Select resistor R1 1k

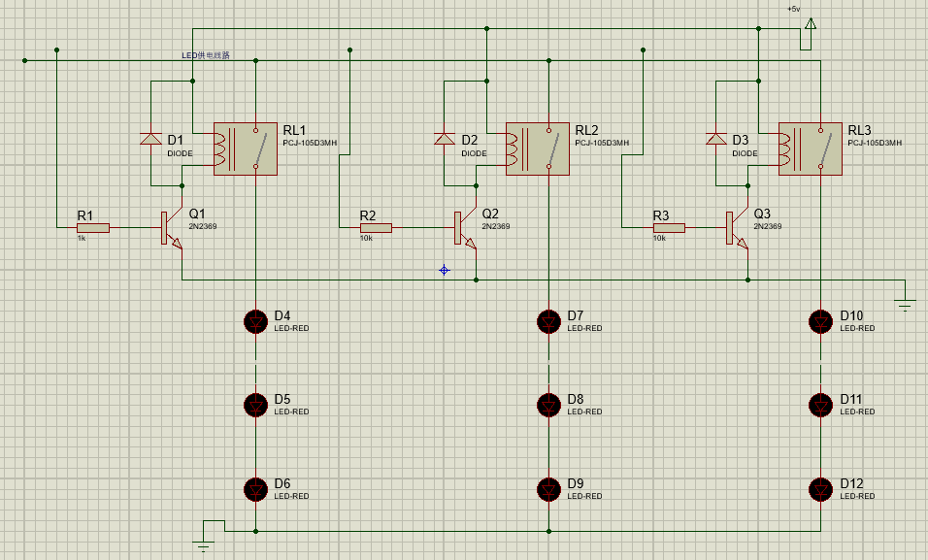pos(94,228)
